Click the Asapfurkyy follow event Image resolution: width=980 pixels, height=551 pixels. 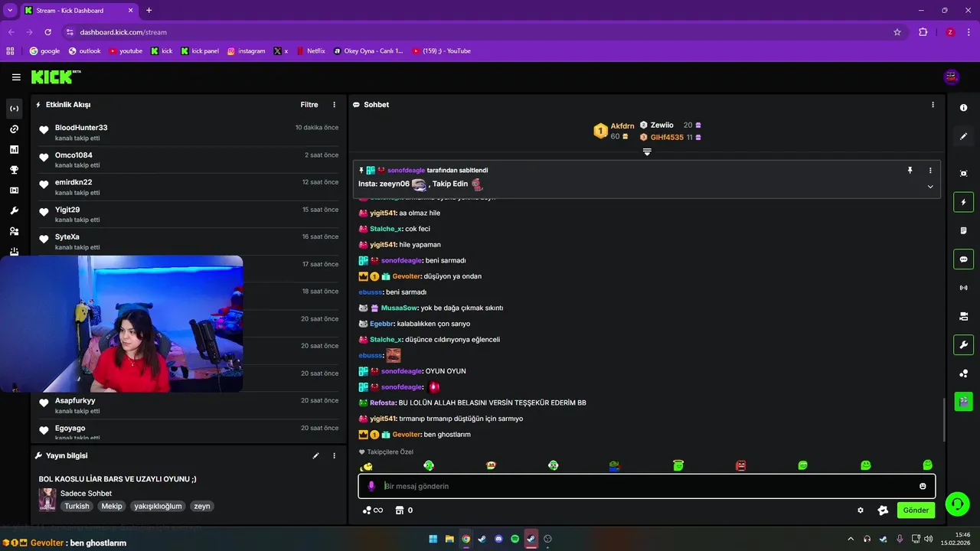point(188,406)
